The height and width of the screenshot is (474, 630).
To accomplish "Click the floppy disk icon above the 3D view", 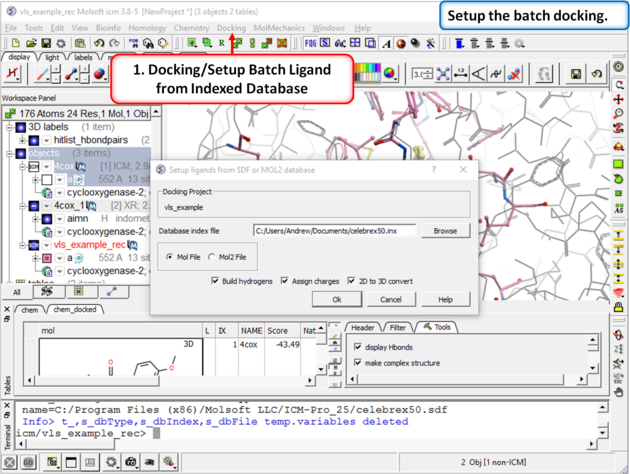I will (x=576, y=74).
